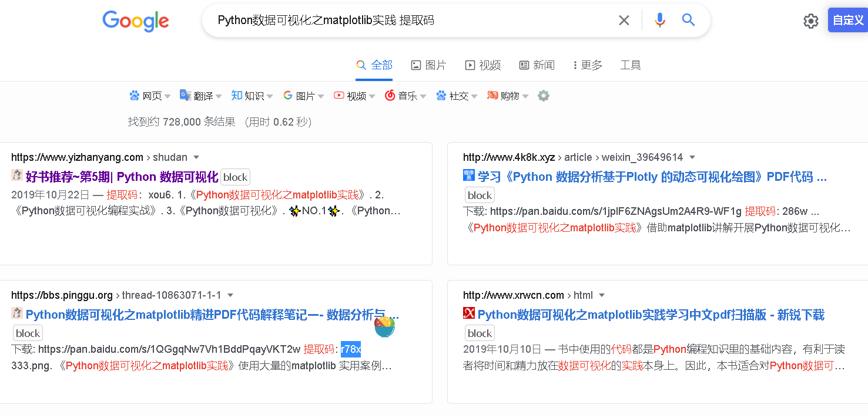Open the 更多 menu
Image resolution: width=868 pixels, height=415 pixels.
click(x=588, y=65)
